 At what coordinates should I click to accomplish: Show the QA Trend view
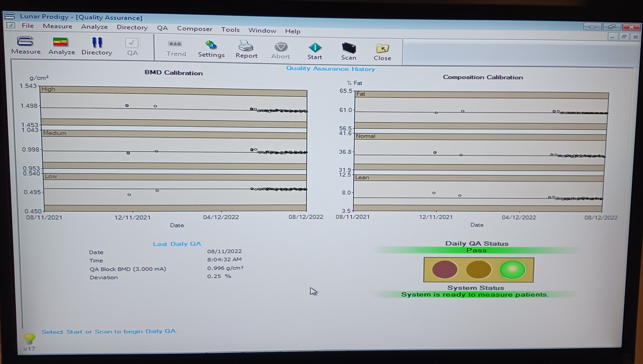[x=176, y=49]
